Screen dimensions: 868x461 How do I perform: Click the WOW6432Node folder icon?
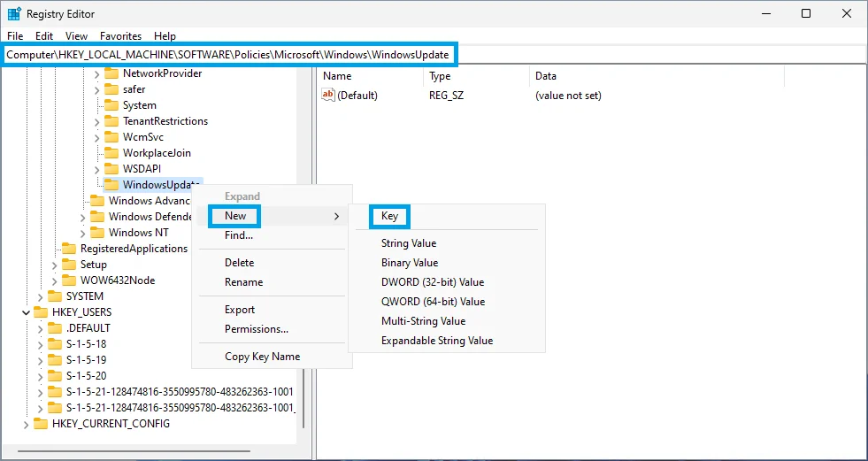(69, 280)
